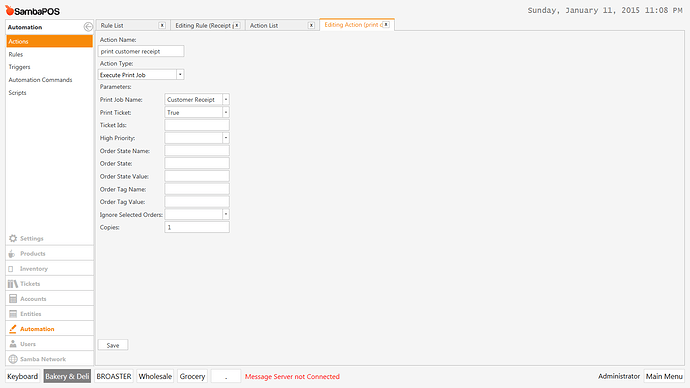Open the Main Menu button
This screenshot has width=690, height=388.
coord(664,376)
